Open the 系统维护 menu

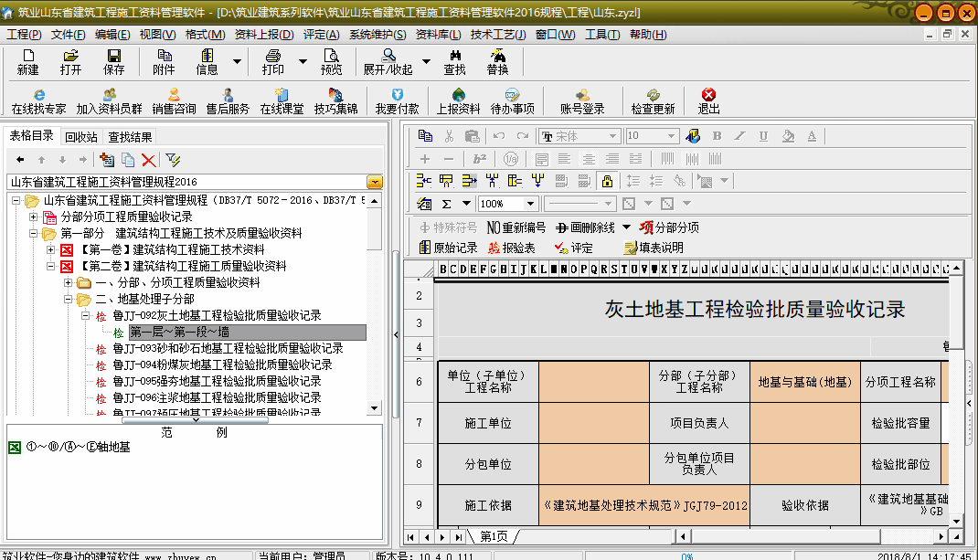[377, 35]
